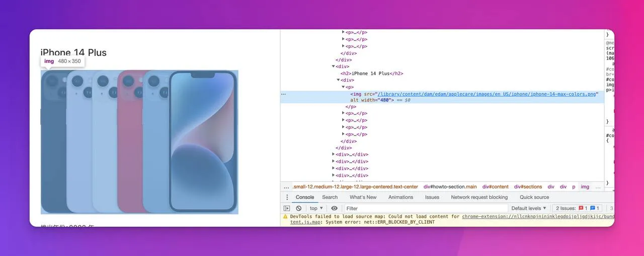644x256 pixels.
Task: Open the console sidebar panel icon
Action: [x=287, y=208]
